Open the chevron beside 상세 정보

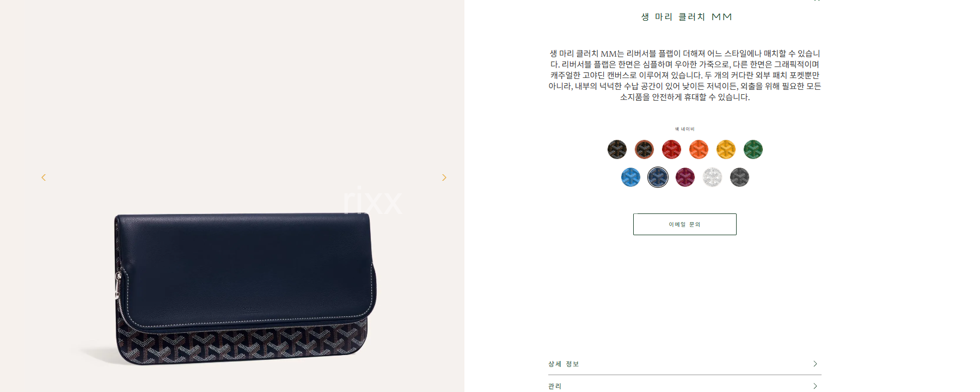(815, 364)
